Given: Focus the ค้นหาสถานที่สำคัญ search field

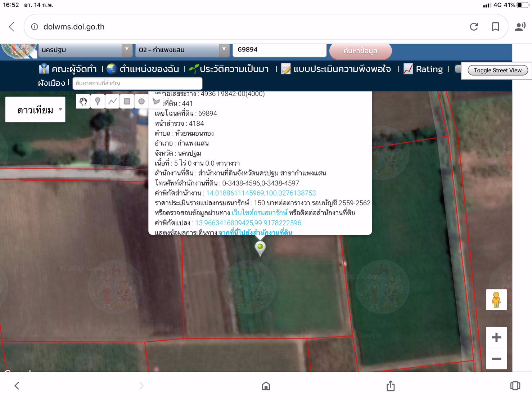Looking at the screenshot, I should tap(137, 83).
